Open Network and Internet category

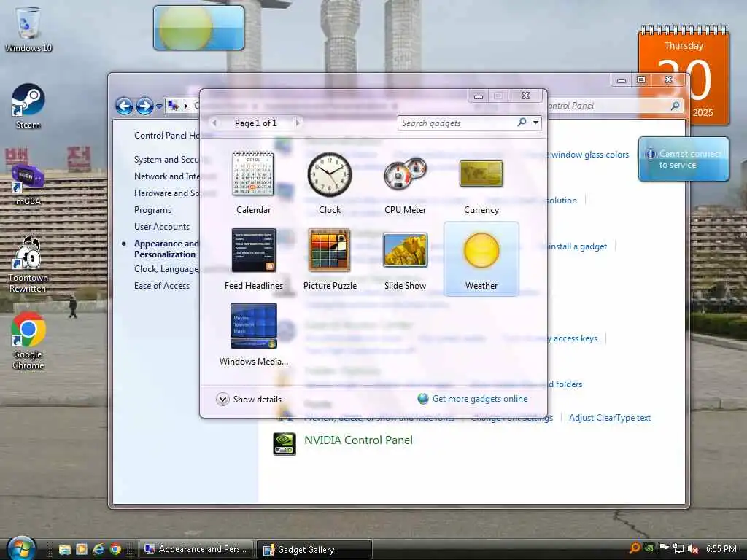coord(167,176)
